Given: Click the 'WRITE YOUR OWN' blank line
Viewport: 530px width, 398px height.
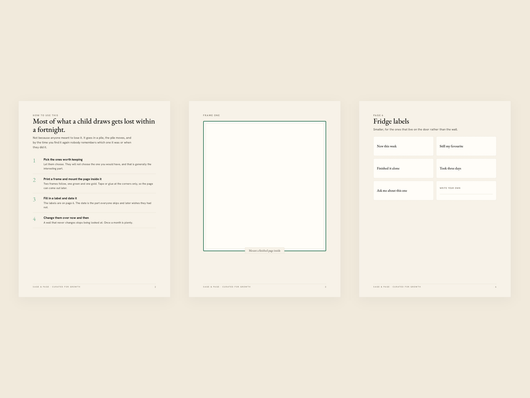Looking at the screenshot, I should [x=466, y=194].
